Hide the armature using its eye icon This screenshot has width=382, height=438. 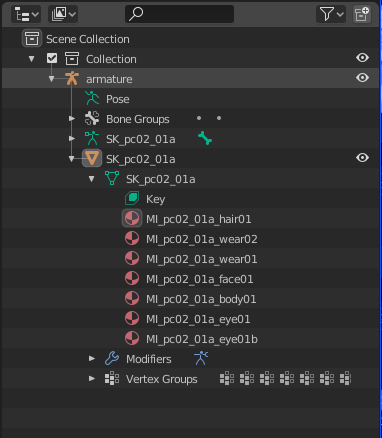(x=362, y=78)
